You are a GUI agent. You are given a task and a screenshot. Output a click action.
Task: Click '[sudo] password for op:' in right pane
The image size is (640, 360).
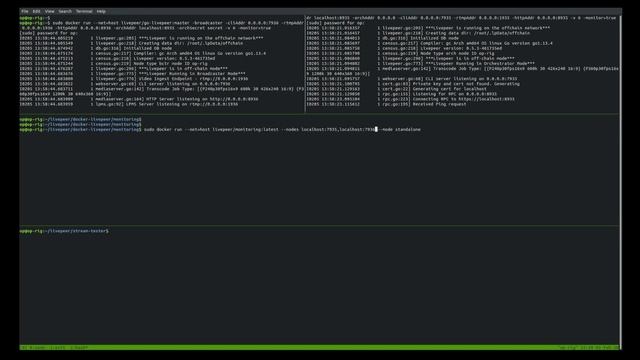[x=335, y=23]
